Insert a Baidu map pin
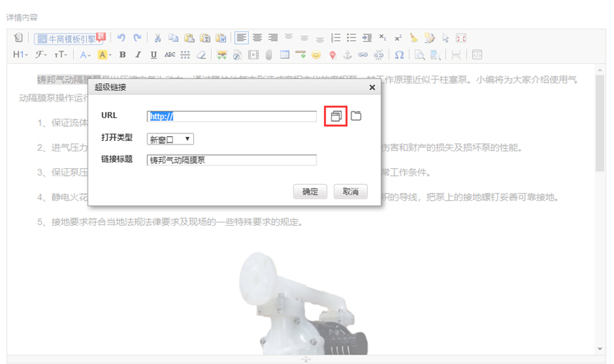This screenshot has height=364, width=614. point(332,55)
